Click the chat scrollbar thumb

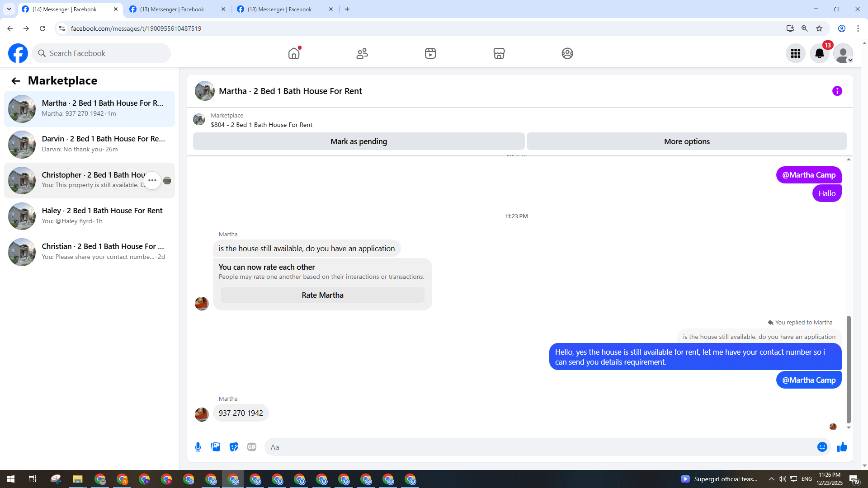[x=849, y=368]
